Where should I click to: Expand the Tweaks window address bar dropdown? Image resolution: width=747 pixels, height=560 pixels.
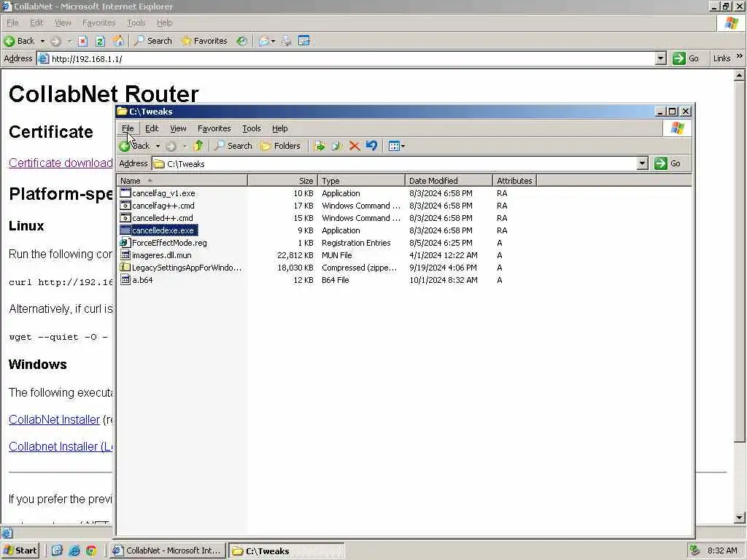pos(642,163)
